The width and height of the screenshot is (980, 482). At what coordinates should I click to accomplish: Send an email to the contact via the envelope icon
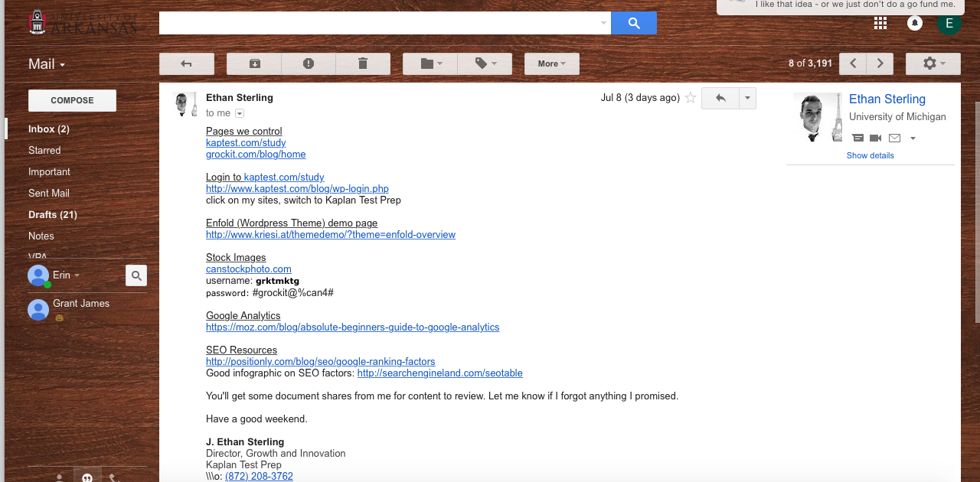[x=894, y=138]
